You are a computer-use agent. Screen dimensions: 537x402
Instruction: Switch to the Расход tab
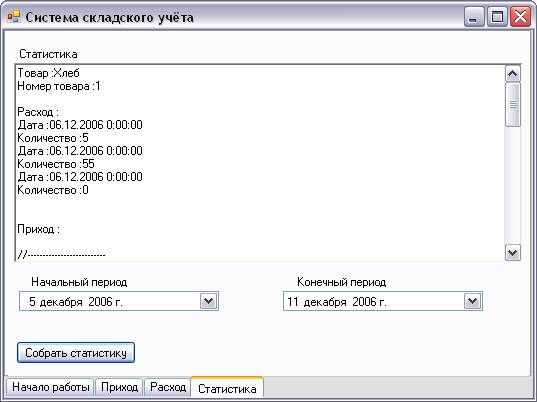tap(168, 387)
